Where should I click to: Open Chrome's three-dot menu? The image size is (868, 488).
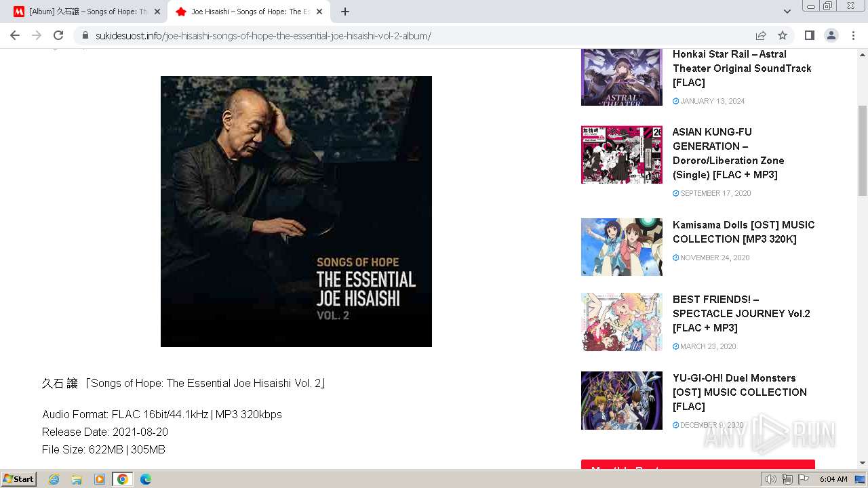(853, 35)
